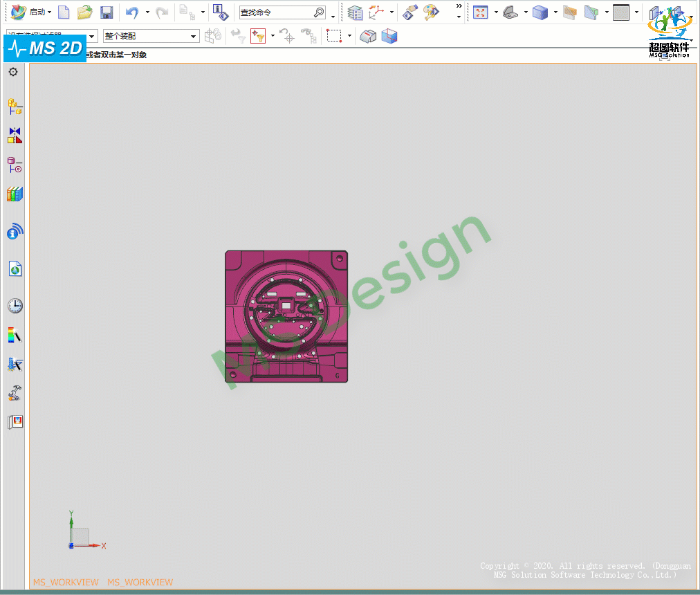Screen dimensions: 700x595
Task: Fit the view with red-arrows icon
Action: click(x=480, y=12)
